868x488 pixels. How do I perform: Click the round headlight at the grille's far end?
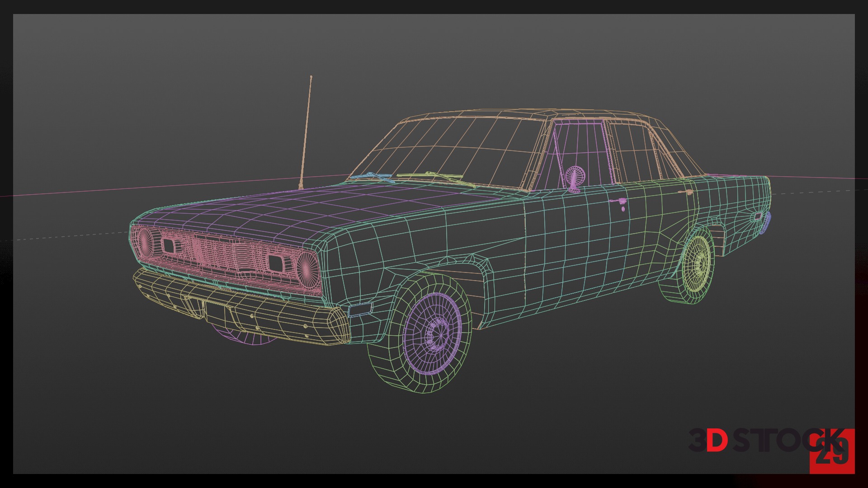(x=145, y=242)
